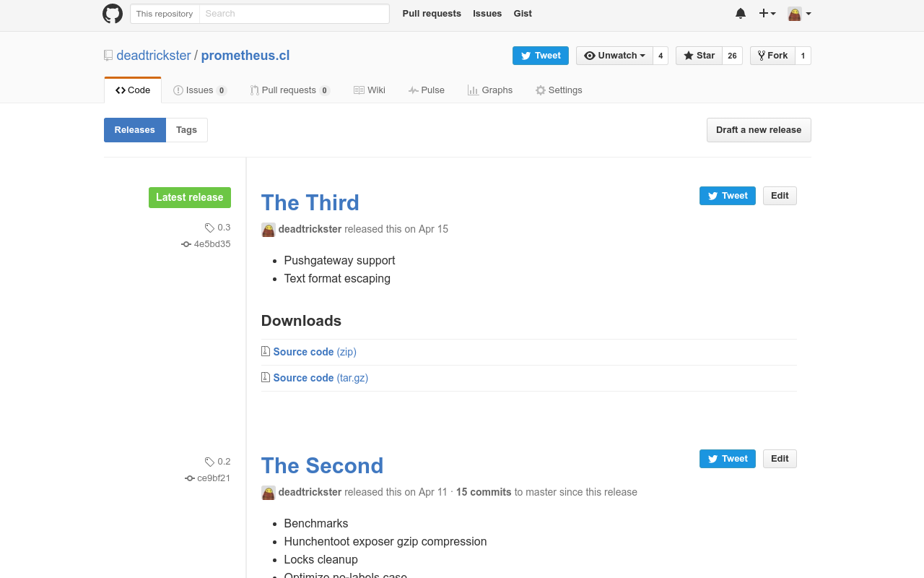The image size is (924, 578).
Task: Open the Unwatch dropdown
Action: 614,56
